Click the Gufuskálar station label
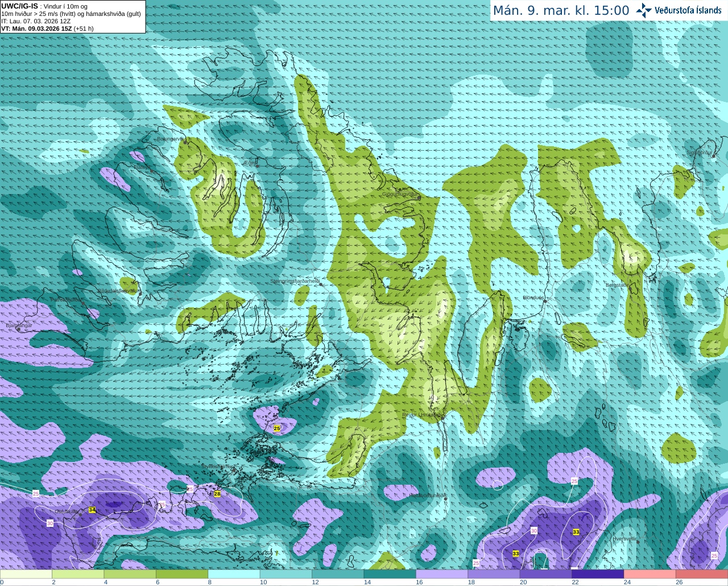728x586 pixels. (x=67, y=511)
